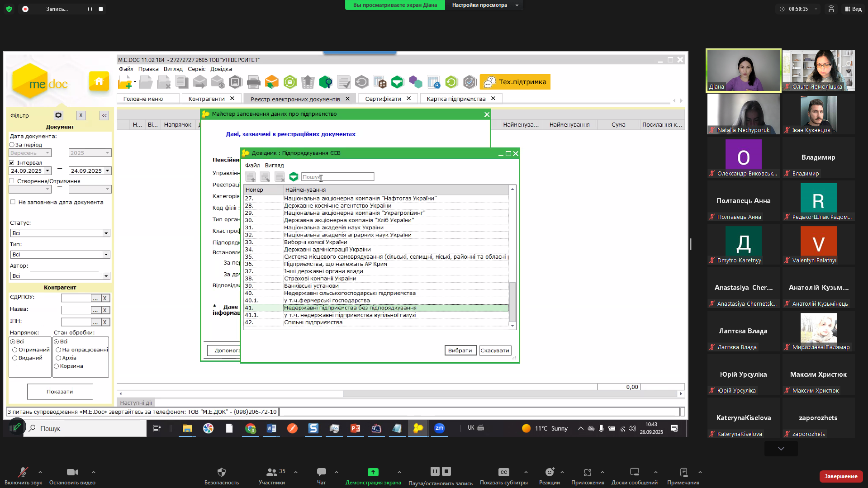The width and height of the screenshot is (868, 488).
Task: Click the Тех.підтримка support button
Action: [x=515, y=82]
